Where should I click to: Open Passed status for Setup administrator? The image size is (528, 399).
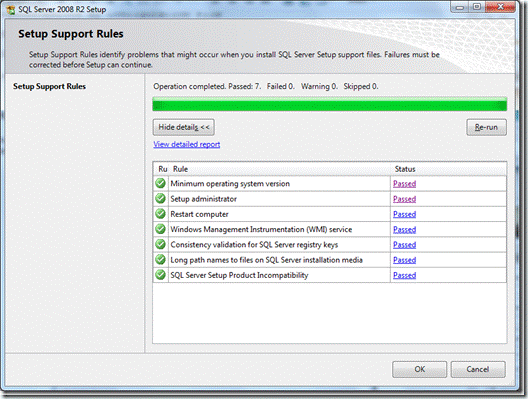coord(404,199)
